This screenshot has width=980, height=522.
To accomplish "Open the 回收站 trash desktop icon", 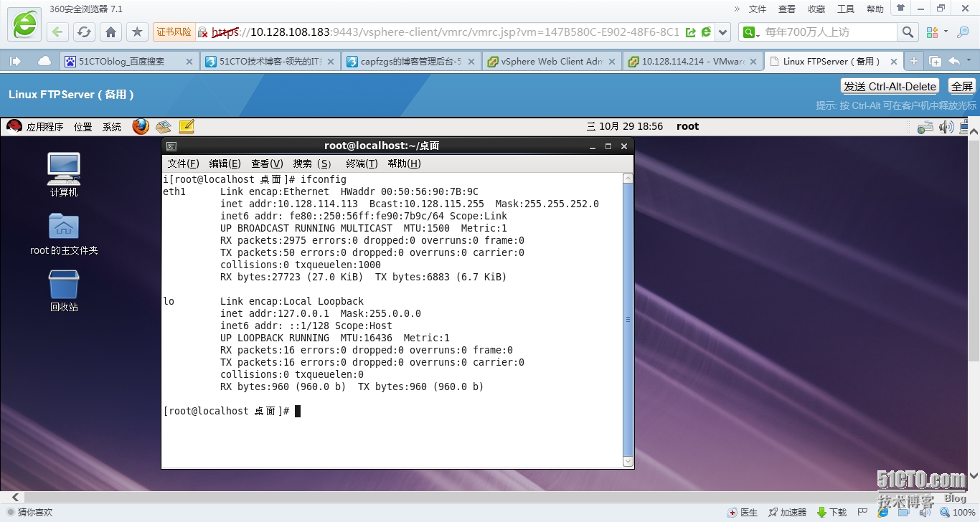I will 64,290.
